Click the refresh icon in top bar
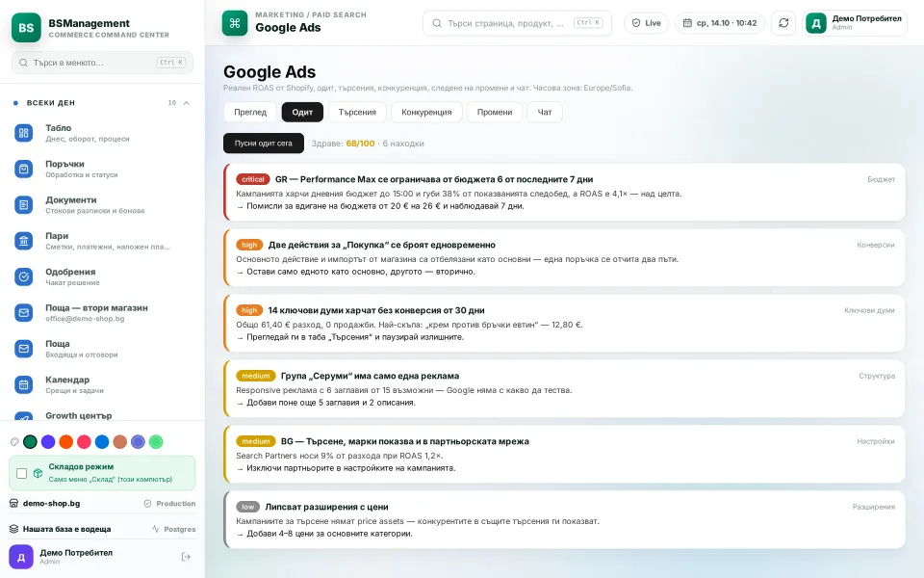 pos(783,23)
